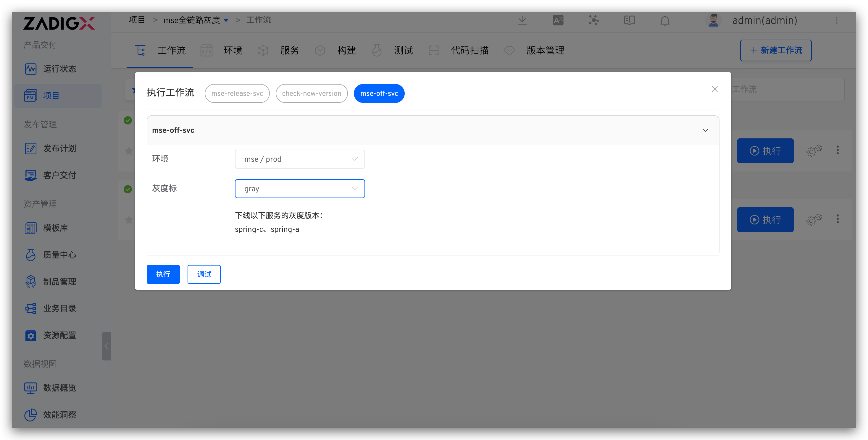This screenshot has width=868, height=440.
Task: Click the admin user avatar
Action: tap(713, 21)
